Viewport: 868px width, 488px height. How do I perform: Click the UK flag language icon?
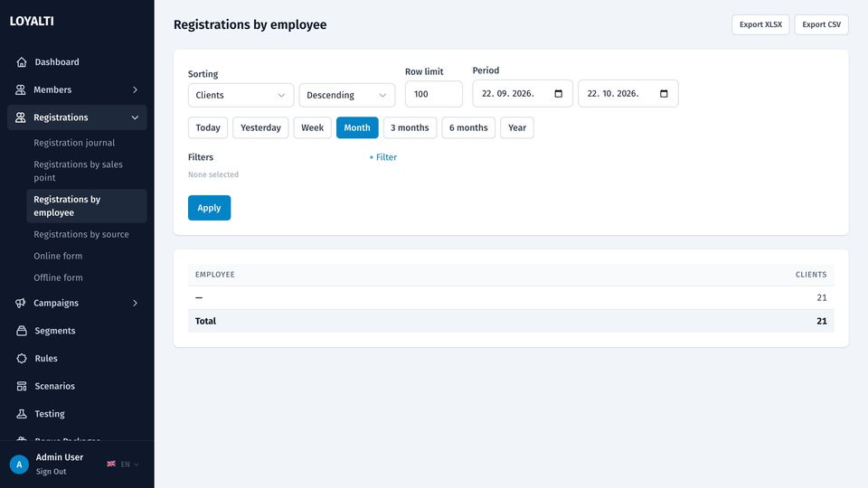111,464
